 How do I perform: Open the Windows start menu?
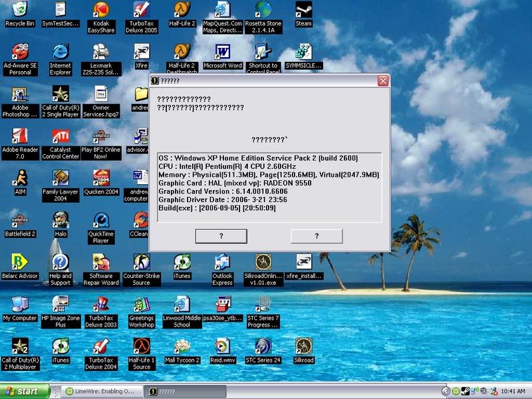click(x=25, y=391)
